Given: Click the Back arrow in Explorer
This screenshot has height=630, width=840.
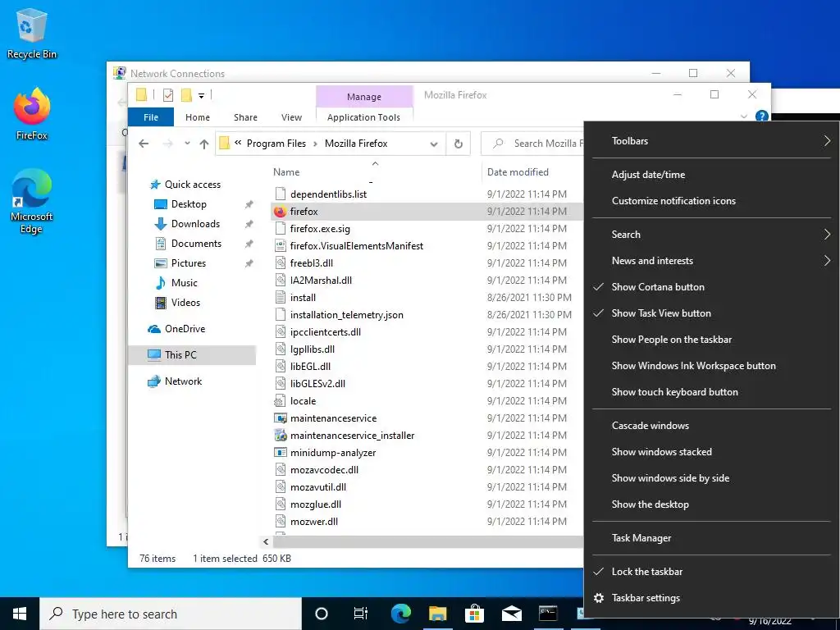Looking at the screenshot, I should coord(144,144).
